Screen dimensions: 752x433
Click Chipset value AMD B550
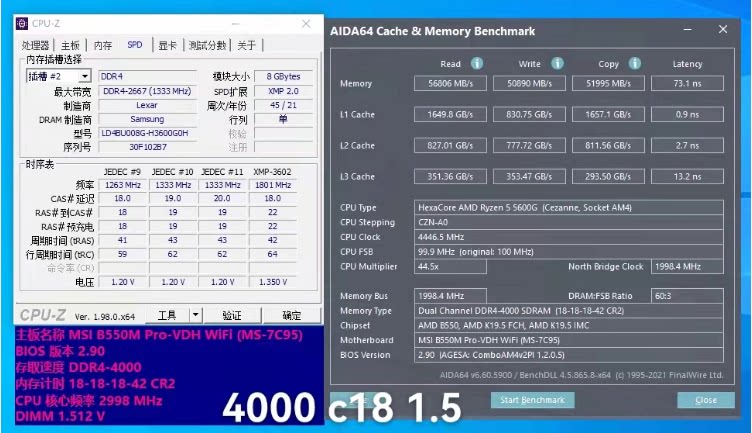click(569, 326)
